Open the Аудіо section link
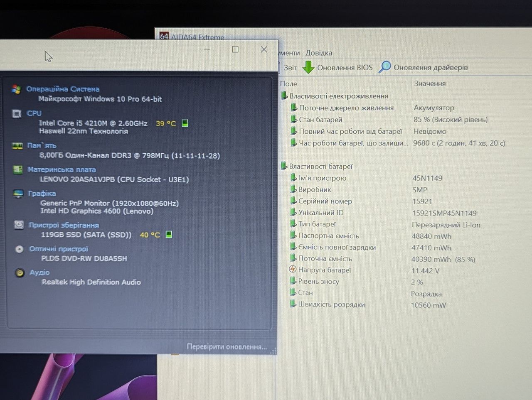Viewport: 532px width, 400px height. tap(39, 272)
